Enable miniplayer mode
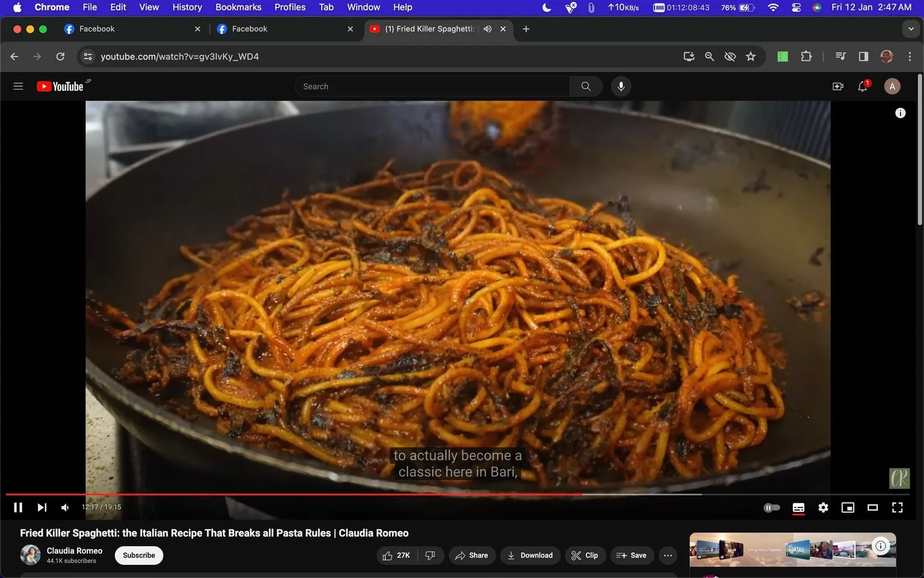Screen dimensions: 924x578 [848, 508]
